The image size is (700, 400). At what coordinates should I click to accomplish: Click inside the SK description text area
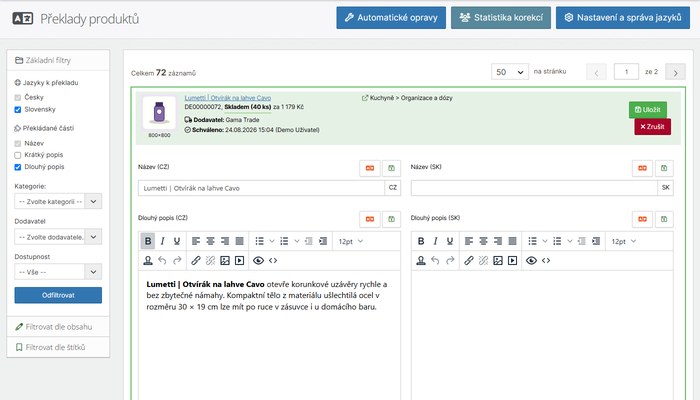click(x=542, y=335)
